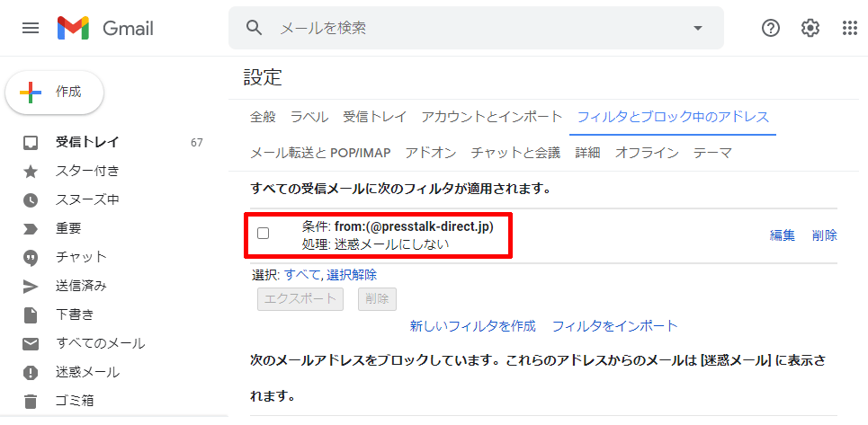Open the 受信トレイ folder label
This screenshot has width=868, height=425.
tap(87, 143)
